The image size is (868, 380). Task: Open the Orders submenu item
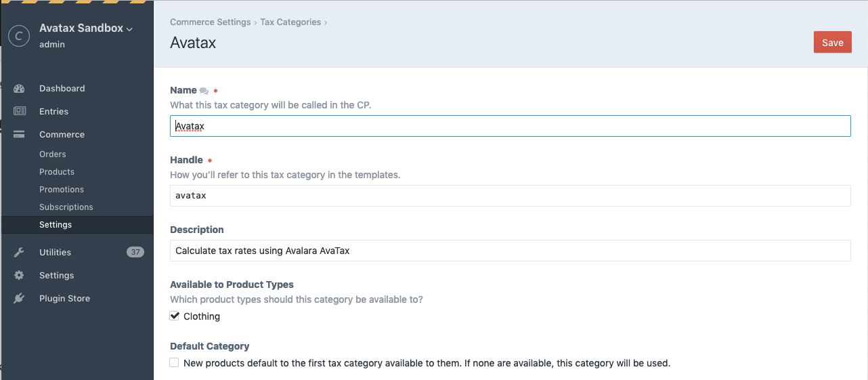pyautogui.click(x=53, y=154)
